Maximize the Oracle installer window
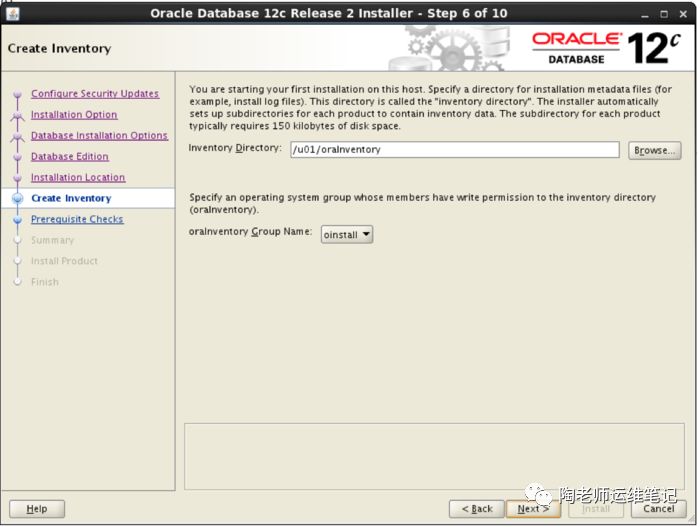Viewport: 700px width, 527px height. click(x=664, y=14)
